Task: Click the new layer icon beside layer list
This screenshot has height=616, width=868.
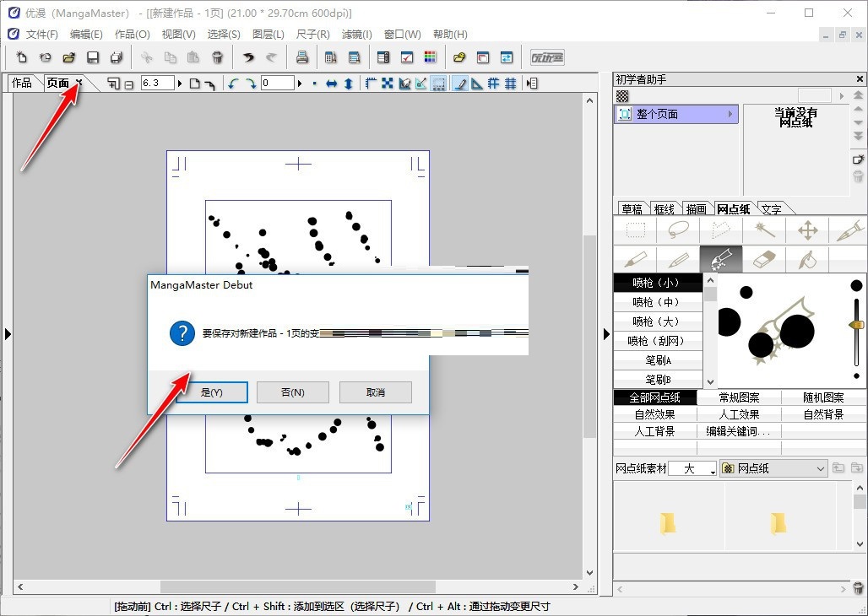Action: pyautogui.click(x=858, y=160)
